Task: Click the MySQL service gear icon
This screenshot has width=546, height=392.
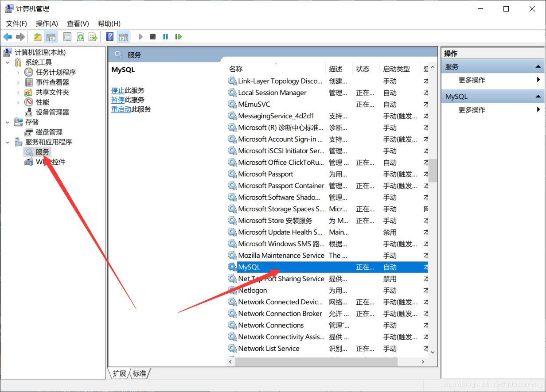Action: (x=232, y=267)
